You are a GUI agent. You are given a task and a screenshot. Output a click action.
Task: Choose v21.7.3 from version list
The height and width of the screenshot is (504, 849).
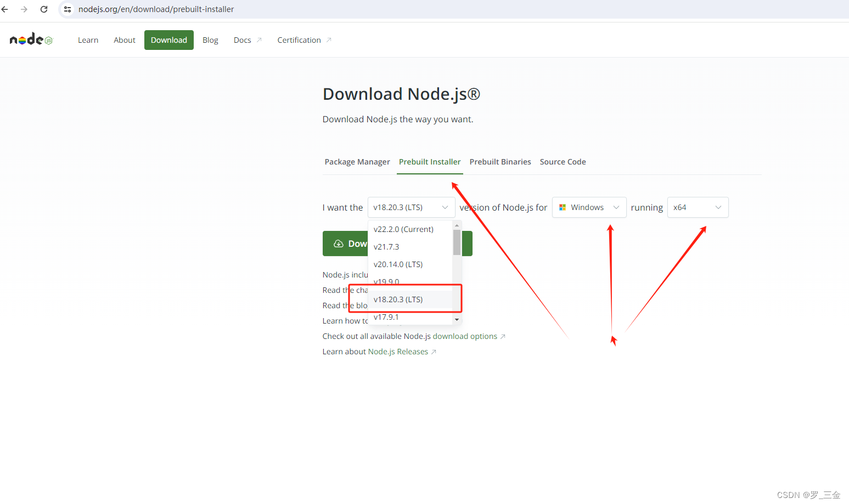[x=410, y=247]
